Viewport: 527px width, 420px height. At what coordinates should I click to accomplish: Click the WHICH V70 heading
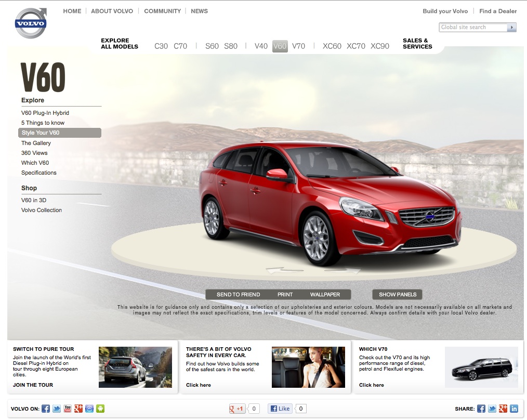[x=373, y=349]
